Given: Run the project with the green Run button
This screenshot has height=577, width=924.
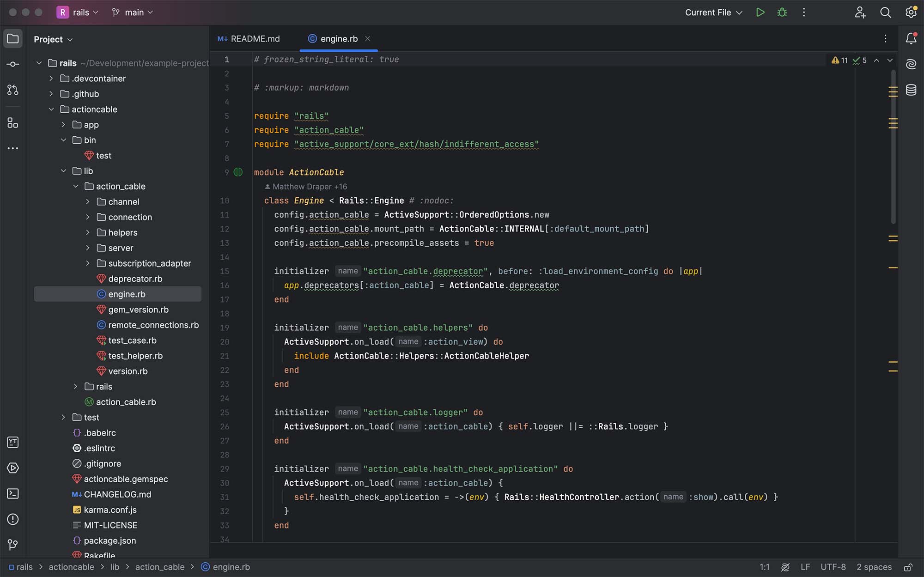Looking at the screenshot, I should (x=760, y=12).
